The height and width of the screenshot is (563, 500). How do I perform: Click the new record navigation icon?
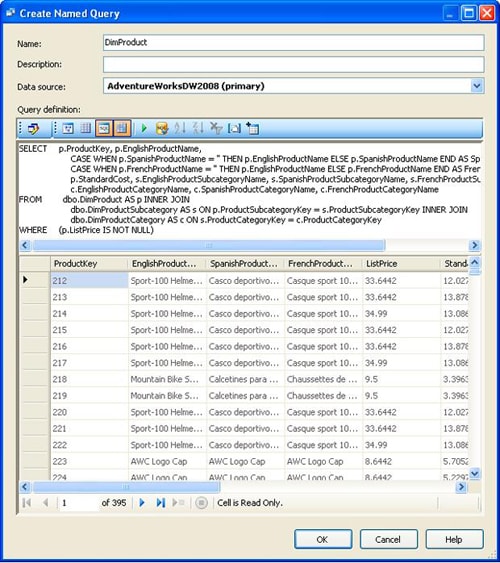click(178, 503)
